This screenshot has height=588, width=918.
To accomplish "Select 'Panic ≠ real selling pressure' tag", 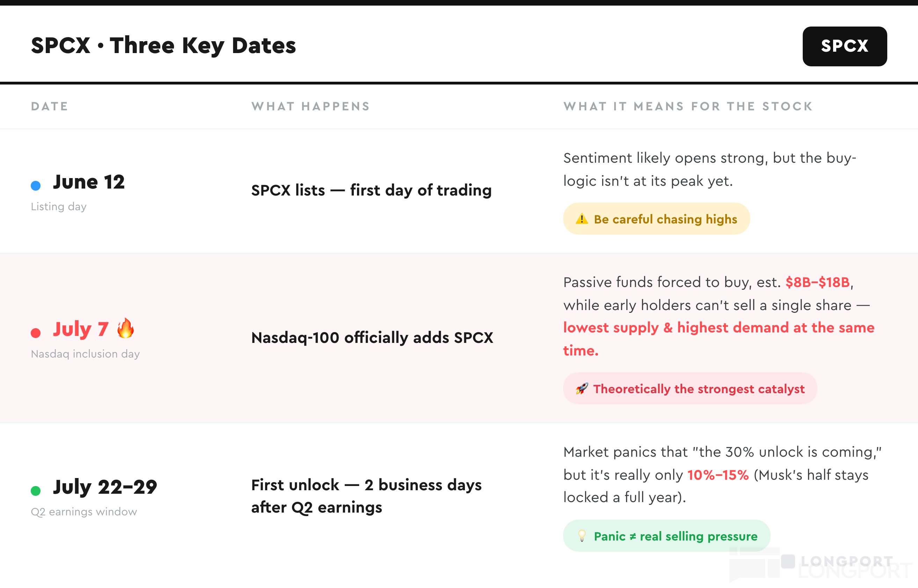I will (x=666, y=536).
